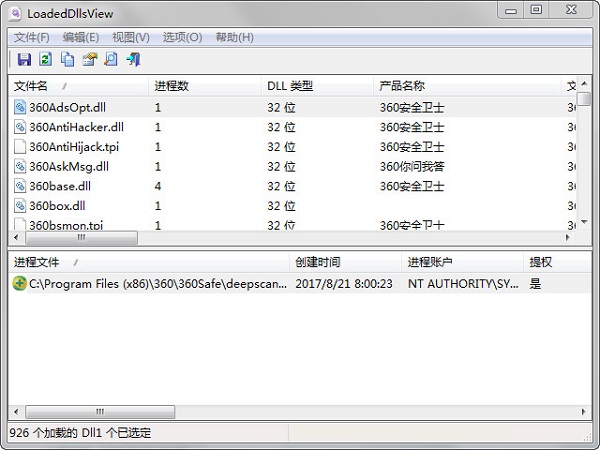
Task: Select the 360AdsOpt.dll file icon
Action: [x=20, y=107]
